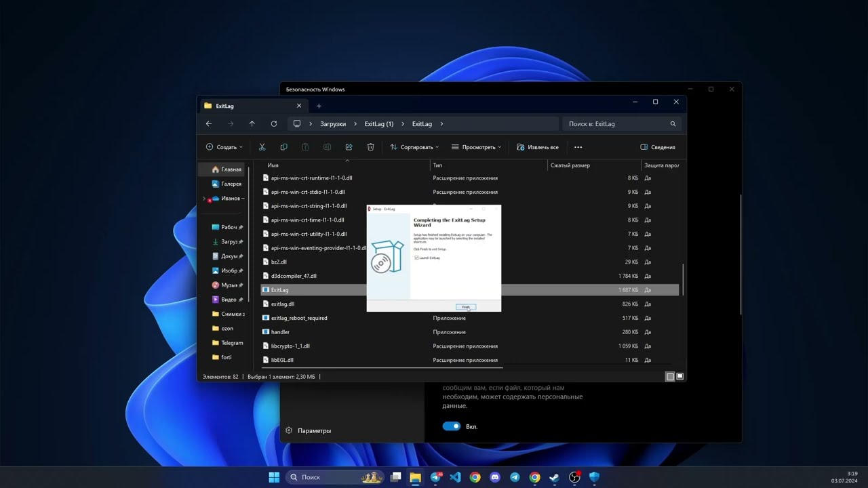Image resolution: width=868 pixels, height=488 pixels.
Task: Switch to details view layout
Action: click(670, 377)
